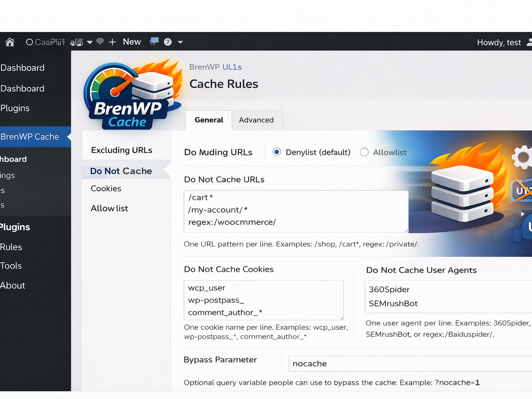Click the user avatar icon beside Howdy

point(529,43)
